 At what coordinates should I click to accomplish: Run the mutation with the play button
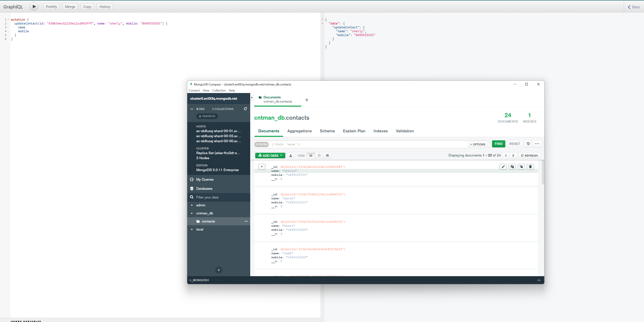point(34,7)
